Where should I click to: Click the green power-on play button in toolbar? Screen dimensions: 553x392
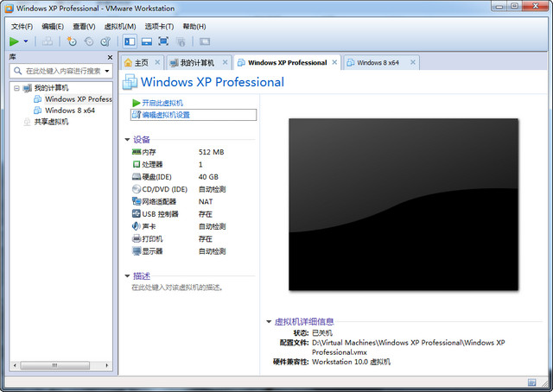click(14, 41)
